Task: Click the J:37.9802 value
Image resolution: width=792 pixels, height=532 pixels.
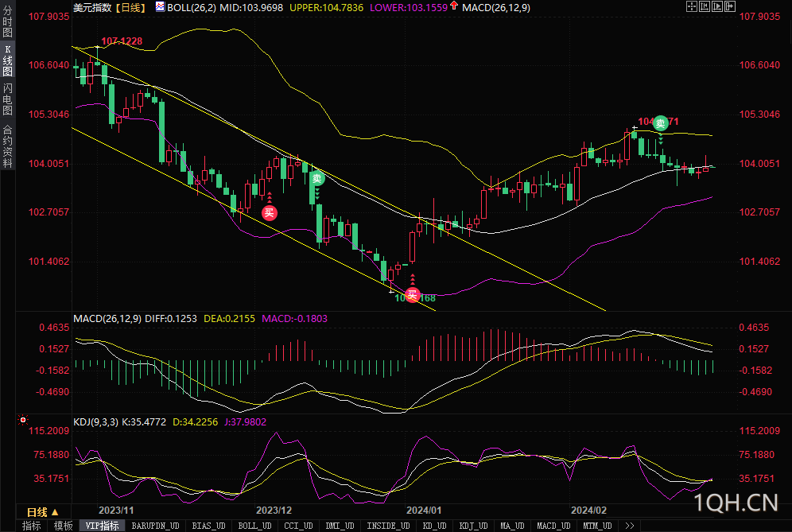Action: click(245, 421)
